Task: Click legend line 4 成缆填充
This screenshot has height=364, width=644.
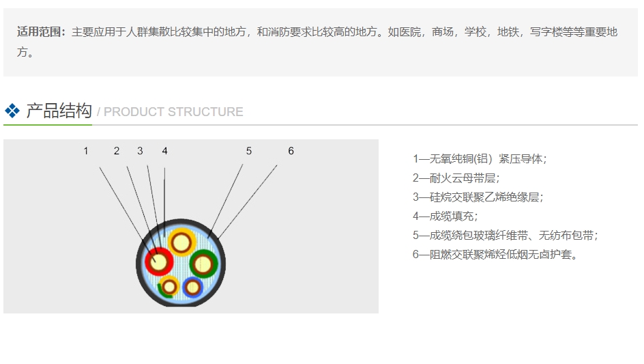Action: [x=445, y=216]
